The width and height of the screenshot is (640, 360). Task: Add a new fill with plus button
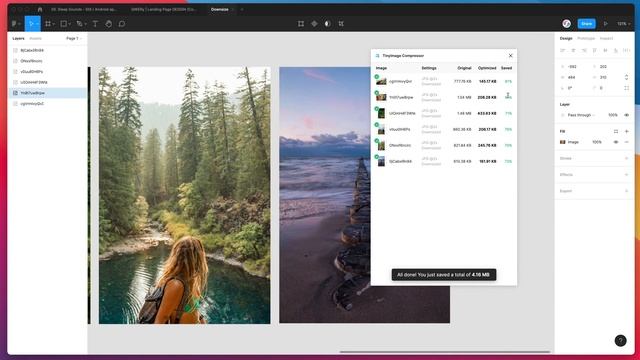[x=627, y=131]
